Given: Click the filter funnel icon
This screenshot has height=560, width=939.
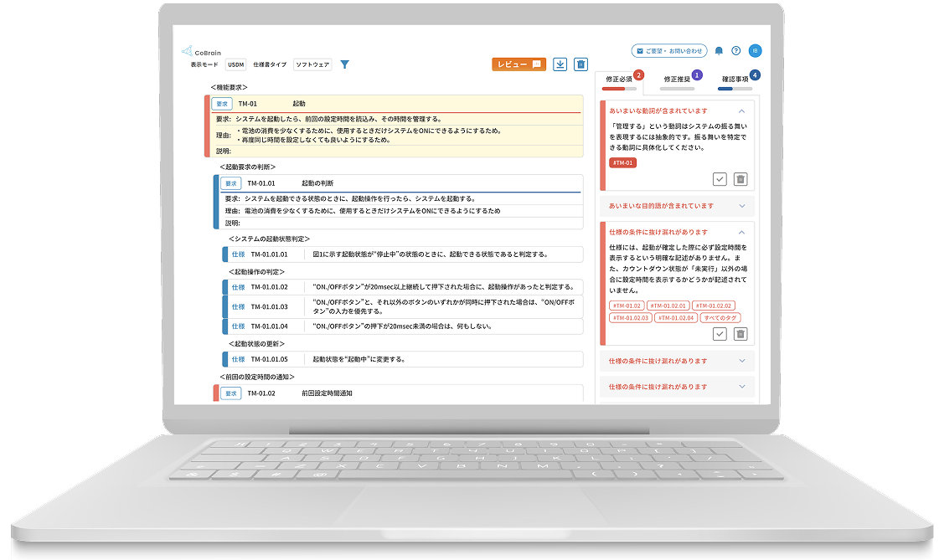Looking at the screenshot, I should [x=344, y=64].
